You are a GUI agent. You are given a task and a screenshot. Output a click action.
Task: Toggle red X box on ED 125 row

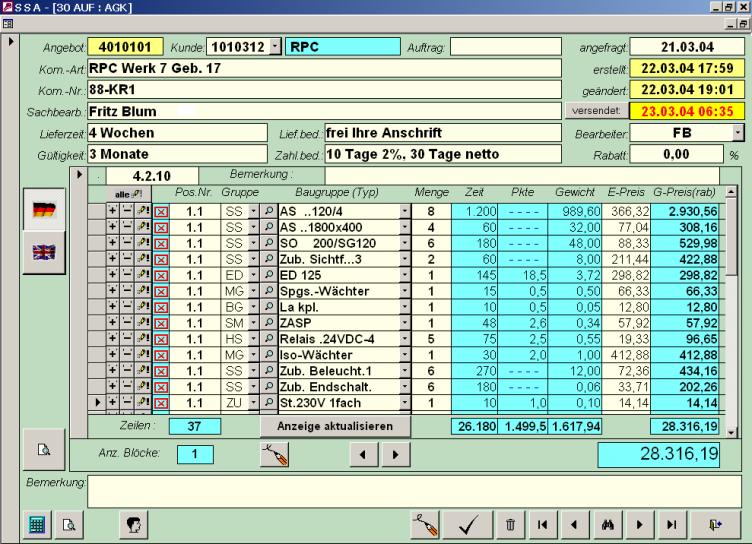[x=161, y=275]
